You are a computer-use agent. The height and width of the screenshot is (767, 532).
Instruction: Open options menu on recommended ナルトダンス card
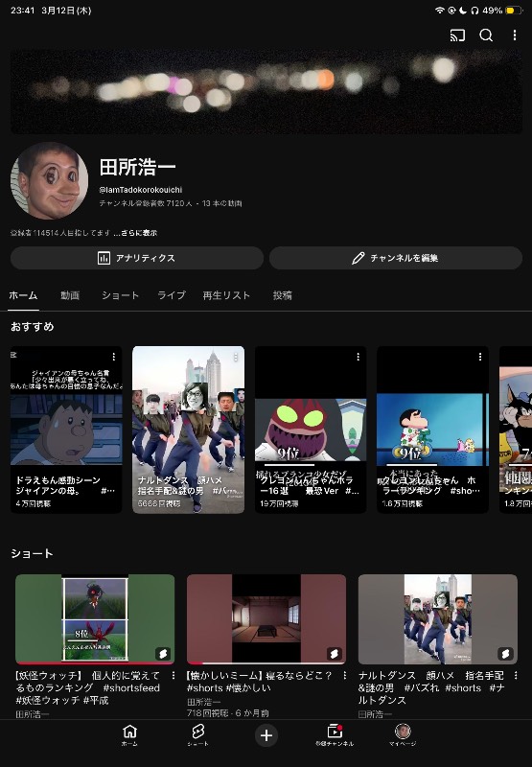236,357
